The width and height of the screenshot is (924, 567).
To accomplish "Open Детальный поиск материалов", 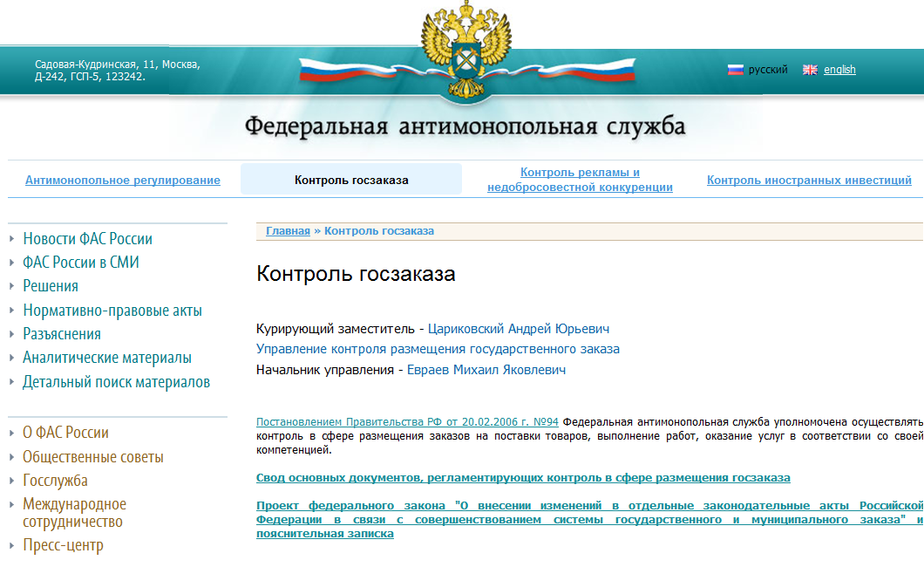I will [117, 382].
